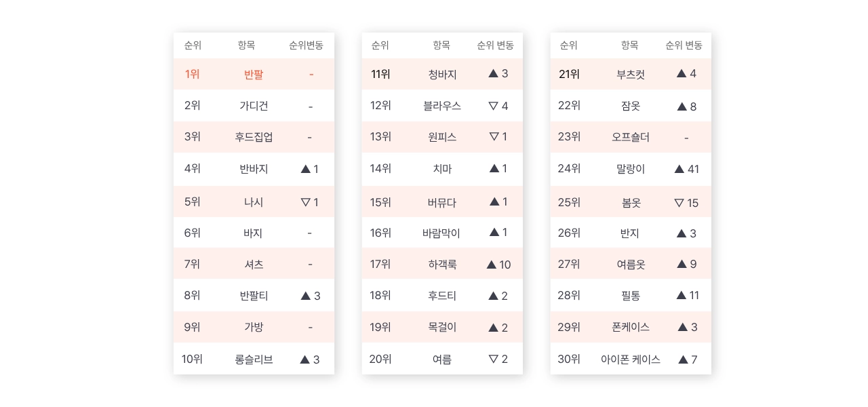Click the up arrow next to 롱슬리브
Image resolution: width=868 pixels, height=407 pixels.
pos(305,360)
